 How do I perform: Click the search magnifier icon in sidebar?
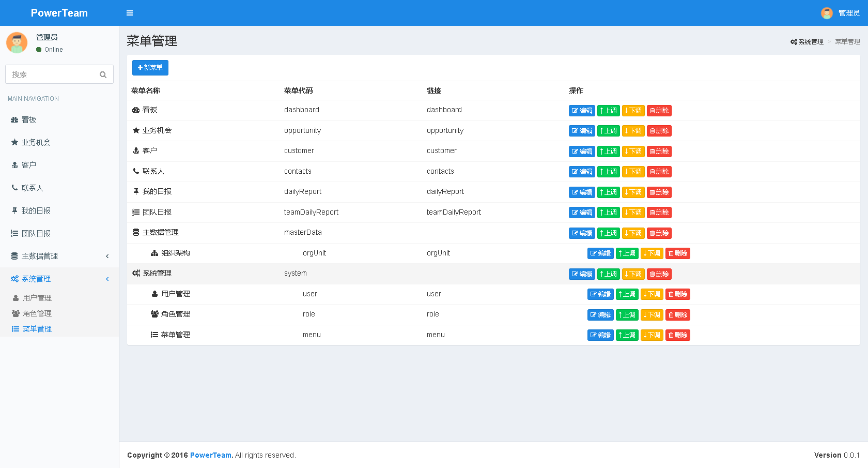click(103, 74)
